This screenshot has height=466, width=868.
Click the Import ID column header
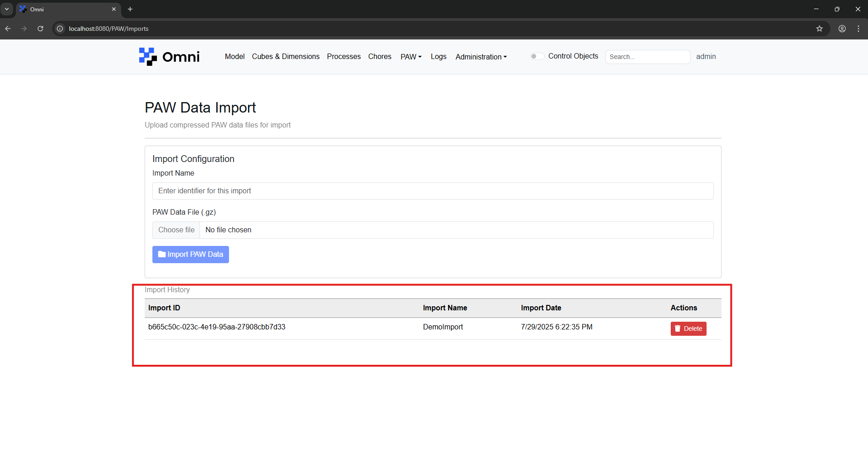click(164, 308)
